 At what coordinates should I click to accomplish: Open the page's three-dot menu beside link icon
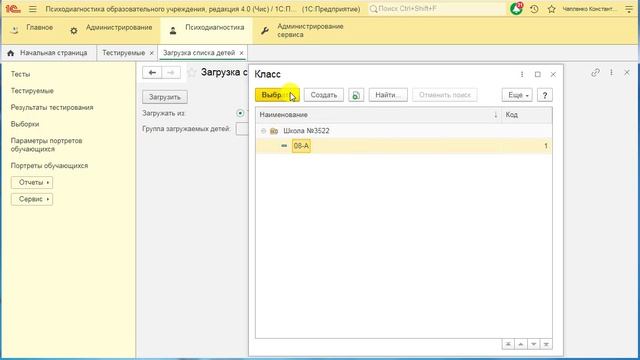[611, 73]
